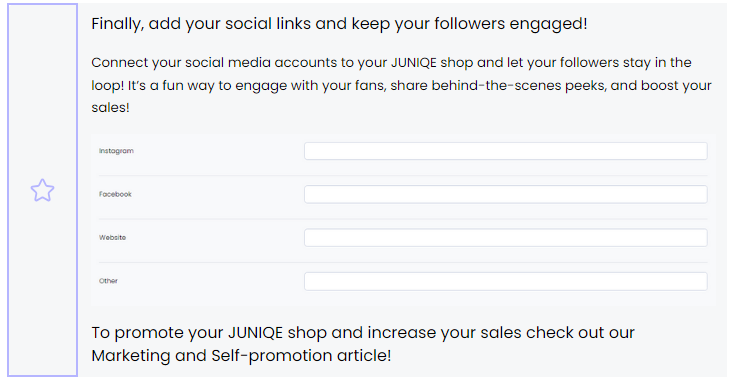Open the Marketing and Self-promotion article text
The height and width of the screenshot is (383, 747).
point(241,355)
